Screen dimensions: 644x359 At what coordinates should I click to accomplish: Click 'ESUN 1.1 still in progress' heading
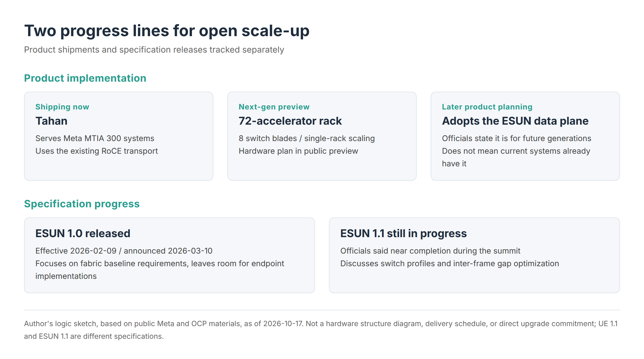pos(404,233)
